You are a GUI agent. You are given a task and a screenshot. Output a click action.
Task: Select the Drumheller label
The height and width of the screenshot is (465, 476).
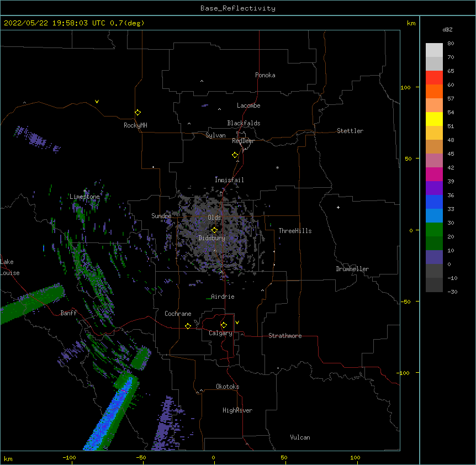point(352,269)
